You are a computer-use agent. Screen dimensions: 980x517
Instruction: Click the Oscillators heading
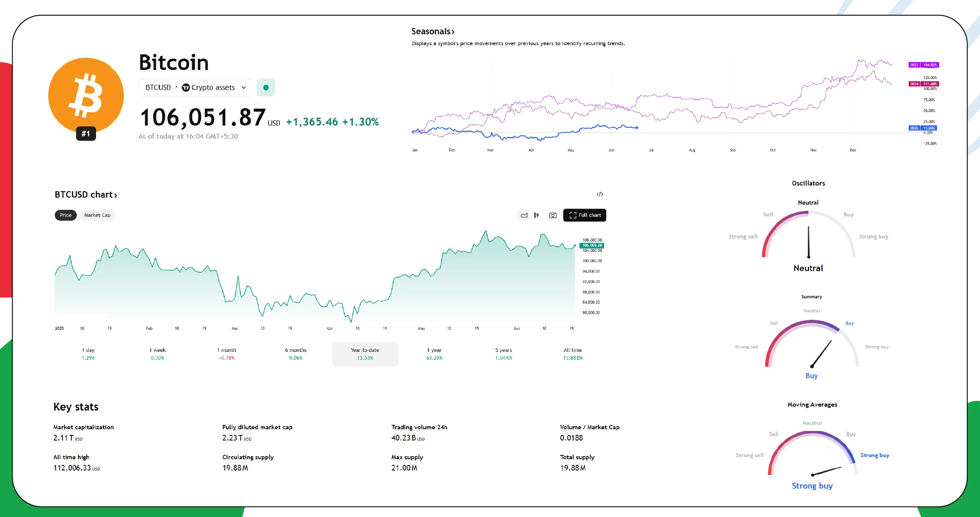point(808,183)
